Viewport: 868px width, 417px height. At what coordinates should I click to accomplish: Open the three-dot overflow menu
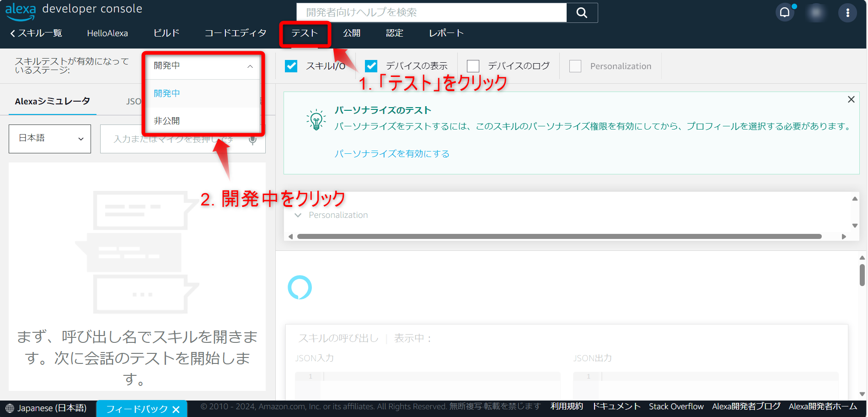pyautogui.click(x=847, y=12)
